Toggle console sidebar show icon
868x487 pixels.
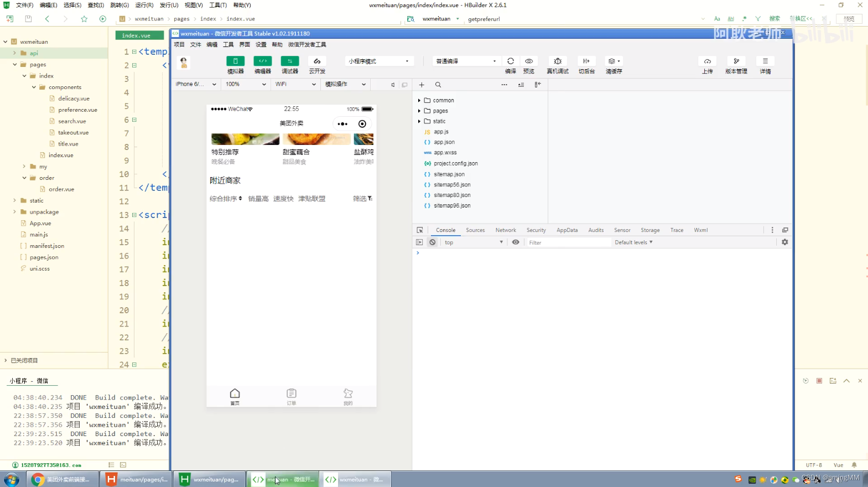pyautogui.click(x=419, y=242)
